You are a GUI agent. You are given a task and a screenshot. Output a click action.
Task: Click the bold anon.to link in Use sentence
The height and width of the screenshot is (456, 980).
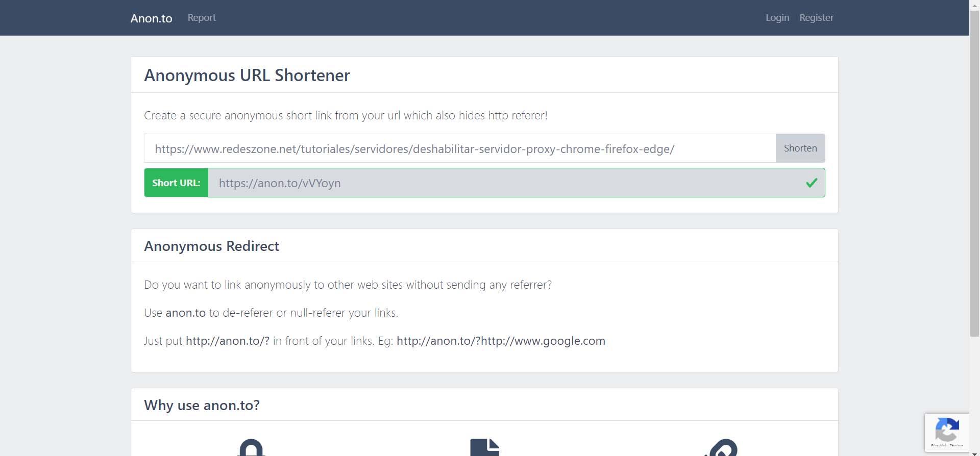point(186,313)
